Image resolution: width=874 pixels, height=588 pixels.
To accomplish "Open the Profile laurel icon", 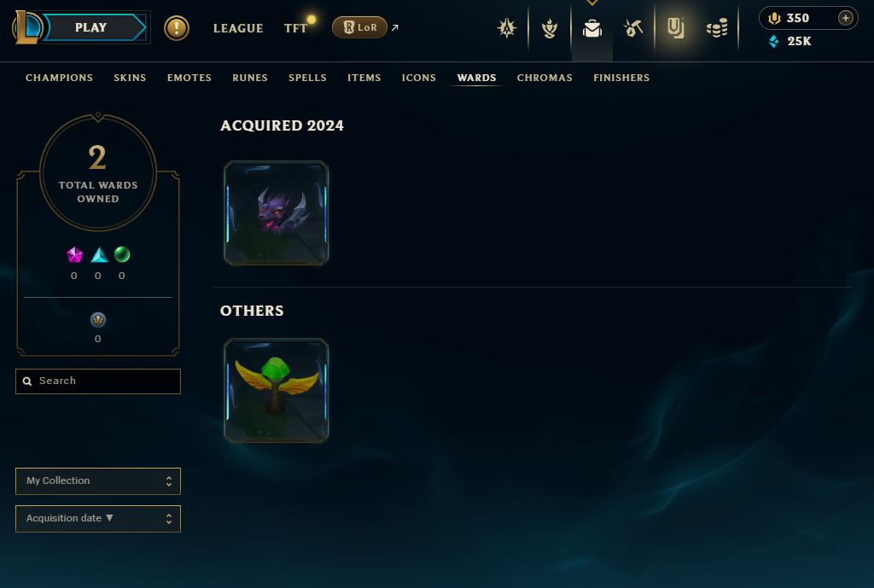I will coord(550,28).
